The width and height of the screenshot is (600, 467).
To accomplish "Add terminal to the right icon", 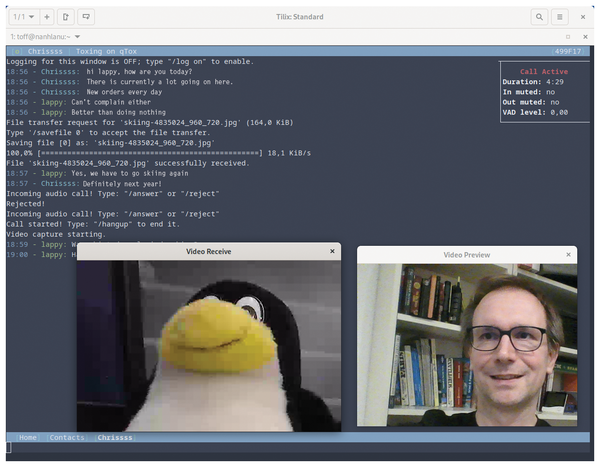I will pos(65,17).
